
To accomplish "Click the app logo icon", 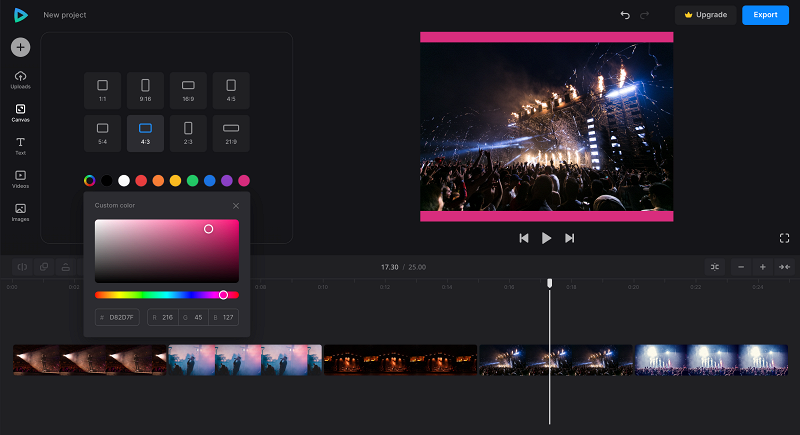I will coord(20,15).
